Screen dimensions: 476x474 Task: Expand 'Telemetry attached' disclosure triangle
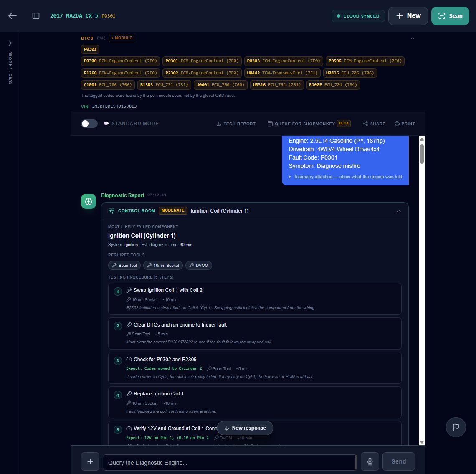(290, 177)
